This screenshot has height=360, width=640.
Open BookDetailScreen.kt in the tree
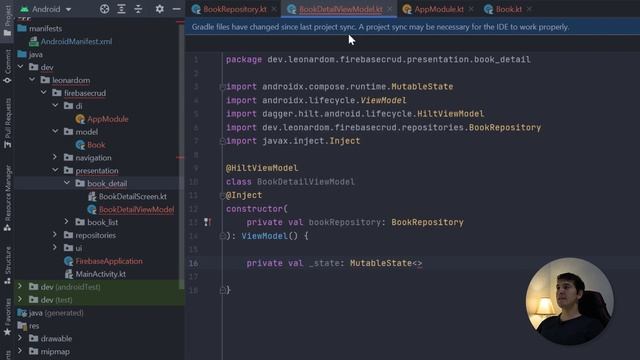[127, 196]
